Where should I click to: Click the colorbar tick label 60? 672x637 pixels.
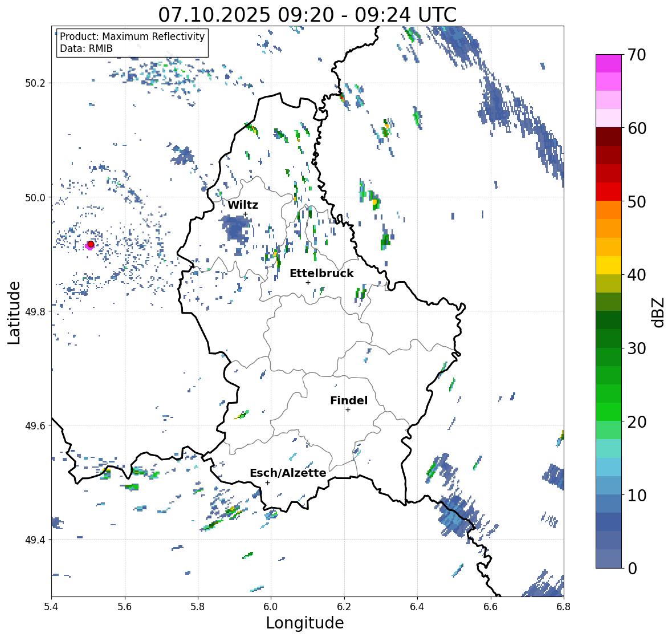point(637,128)
